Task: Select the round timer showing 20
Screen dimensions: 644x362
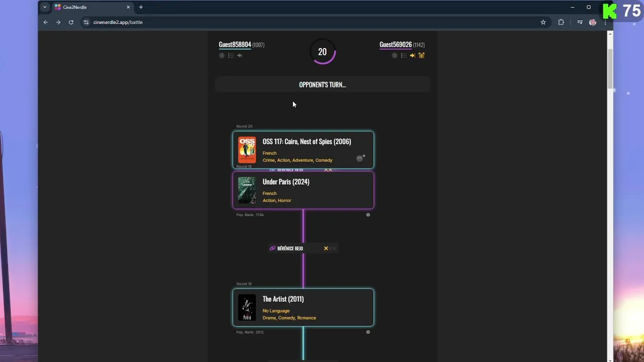Action: pyautogui.click(x=323, y=52)
